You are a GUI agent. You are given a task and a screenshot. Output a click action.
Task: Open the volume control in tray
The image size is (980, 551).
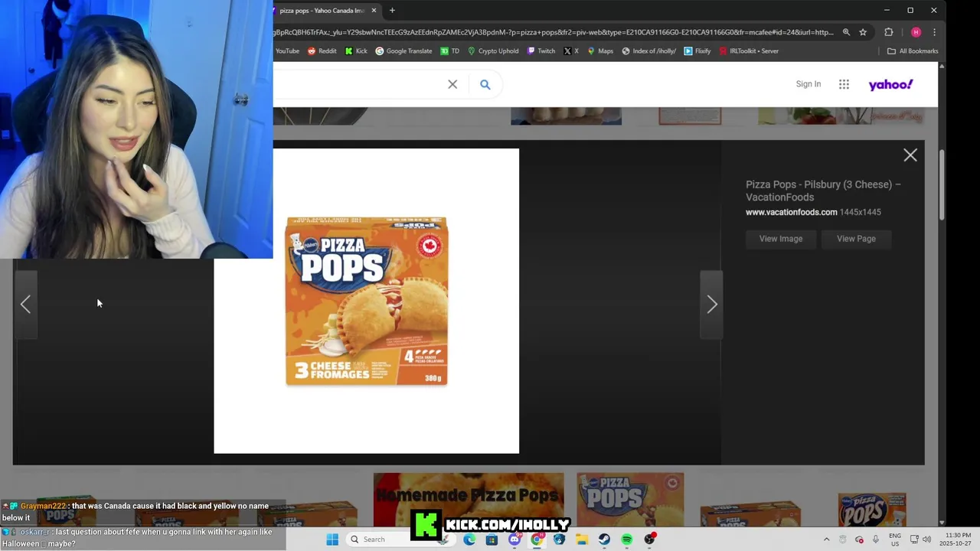[x=927, y=540]
